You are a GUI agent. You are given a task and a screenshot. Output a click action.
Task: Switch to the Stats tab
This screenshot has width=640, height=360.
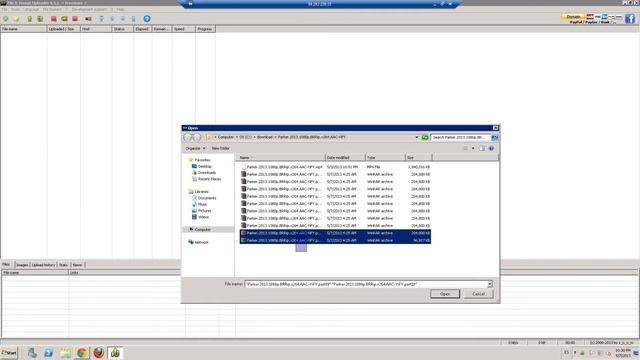[x=63, y=265]
